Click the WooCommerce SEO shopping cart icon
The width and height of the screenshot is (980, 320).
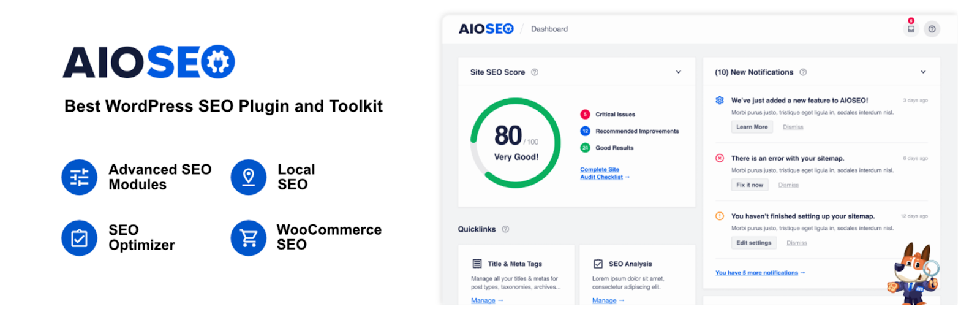tap(249, 238)
